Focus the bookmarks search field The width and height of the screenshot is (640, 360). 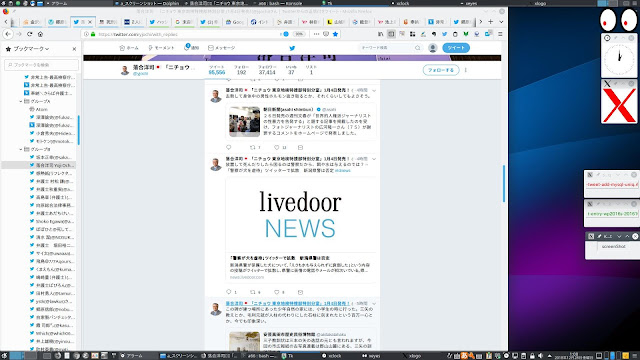41,64
